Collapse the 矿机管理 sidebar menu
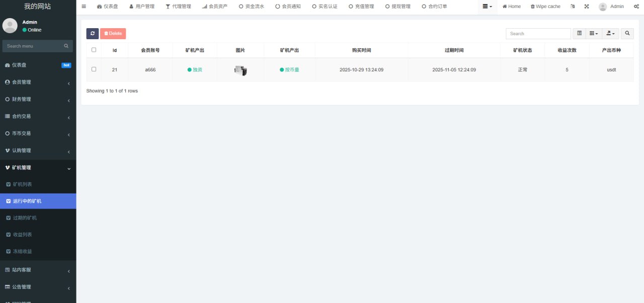 [x=38, y=168]
